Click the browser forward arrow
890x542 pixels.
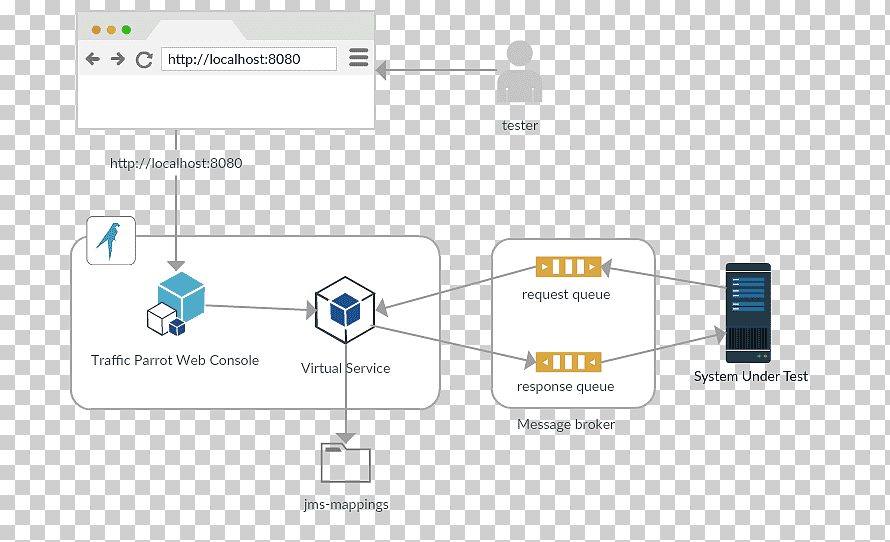pos(117,58)
